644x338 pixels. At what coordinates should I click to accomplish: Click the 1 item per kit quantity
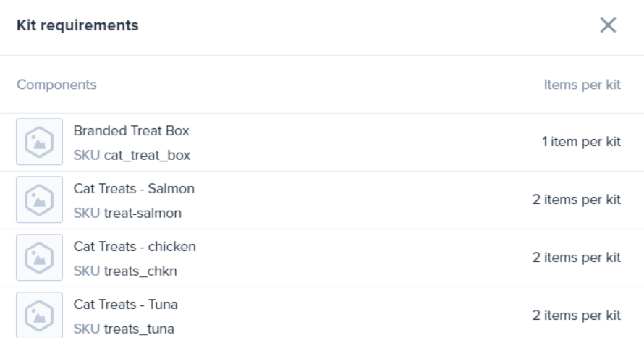[x=581, y=142]
